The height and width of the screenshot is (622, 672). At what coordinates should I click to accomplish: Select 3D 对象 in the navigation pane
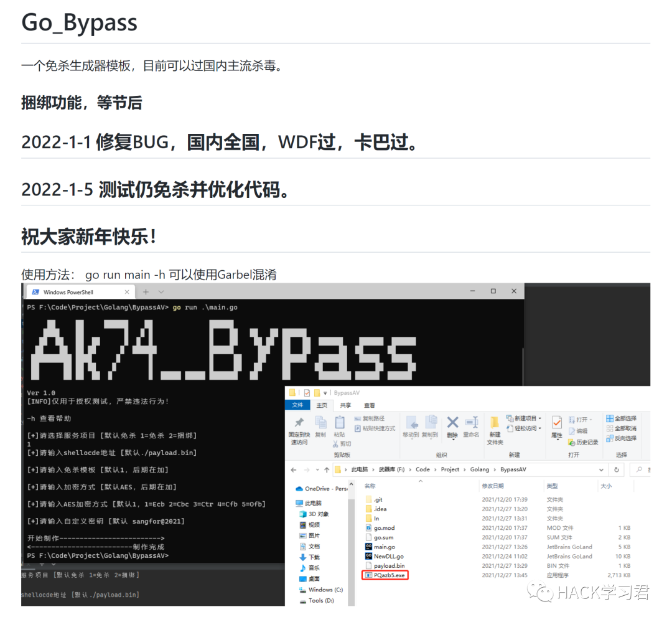coord(314,514)
